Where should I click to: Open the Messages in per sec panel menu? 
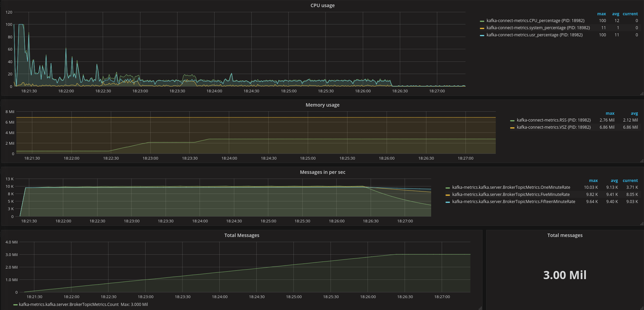(322, 172)
